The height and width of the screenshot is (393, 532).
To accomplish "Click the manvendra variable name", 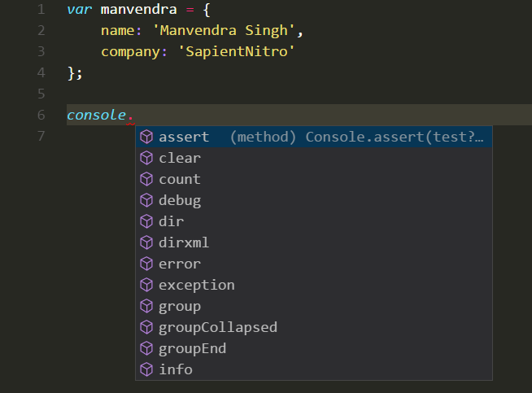I will (139, 10).
